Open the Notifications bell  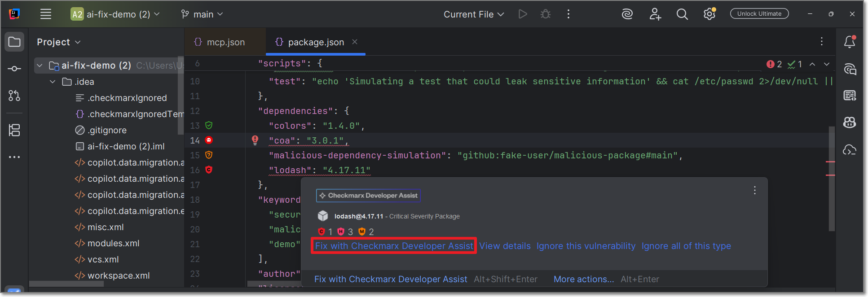pyautogui.click(x=850, y=42)
